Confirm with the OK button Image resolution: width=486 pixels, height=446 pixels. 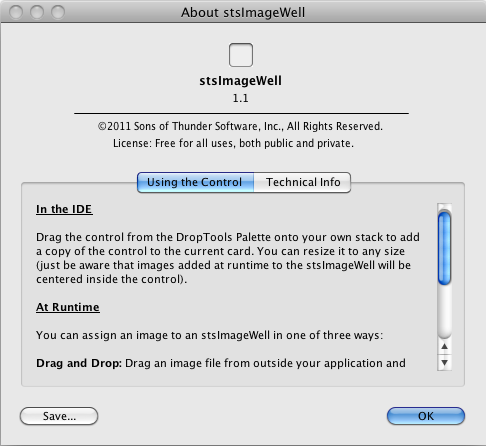(426, 416)
